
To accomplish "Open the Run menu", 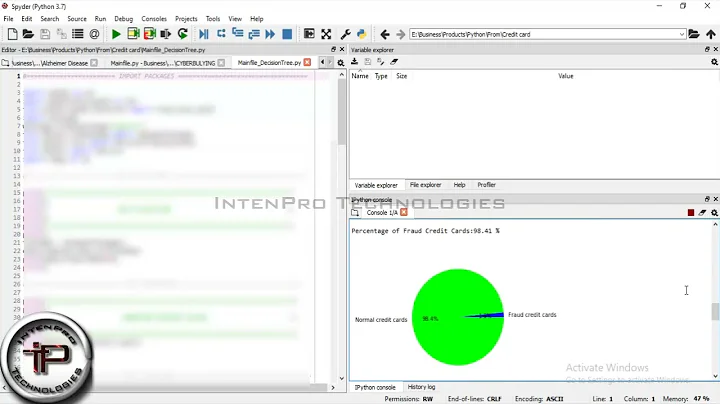I will click(100, 19).
